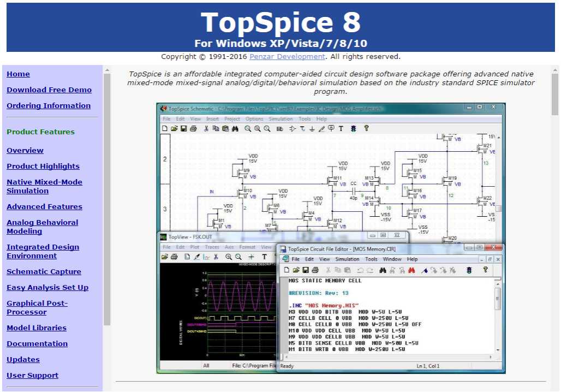Screen dimensions: 561x392
Task: Open Advanced Features link
Action: pos(44,206)
